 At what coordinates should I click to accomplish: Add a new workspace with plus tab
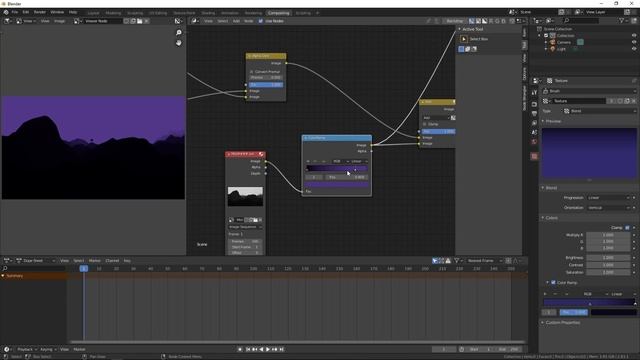[x=318, y=13]
